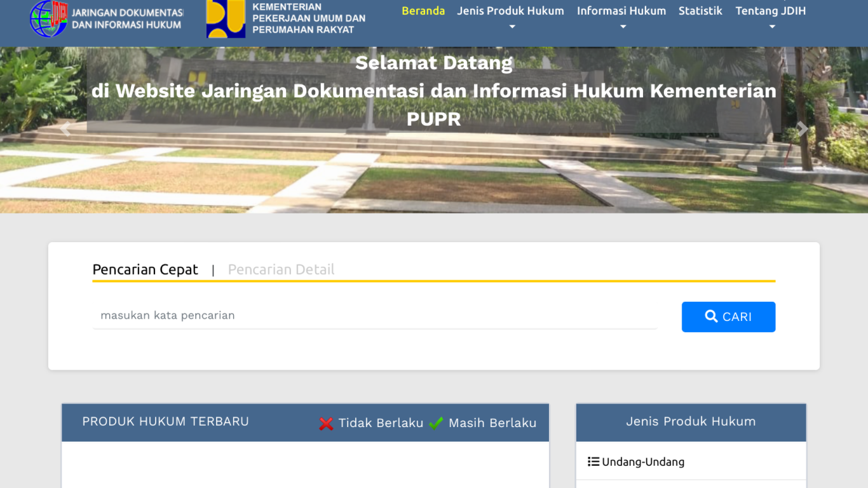The width and height of the screenshot is (868, 488).
Task: Expand the Tentang JDIH dropdown menu
Action: click(x=771, y=18)
